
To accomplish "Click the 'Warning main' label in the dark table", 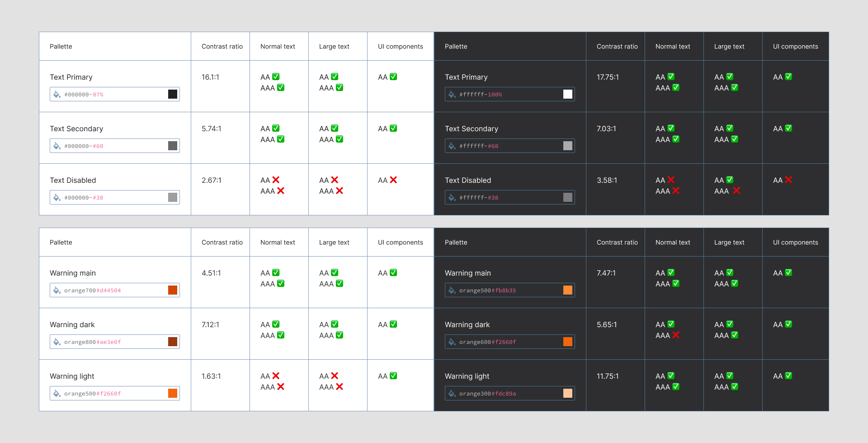I will (x=467, y=273).
